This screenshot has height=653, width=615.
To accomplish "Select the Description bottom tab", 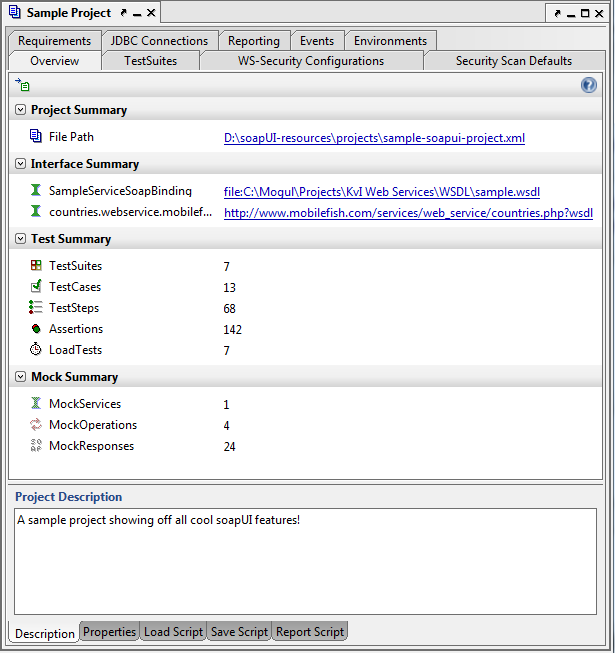I will (x=45, y=633).
